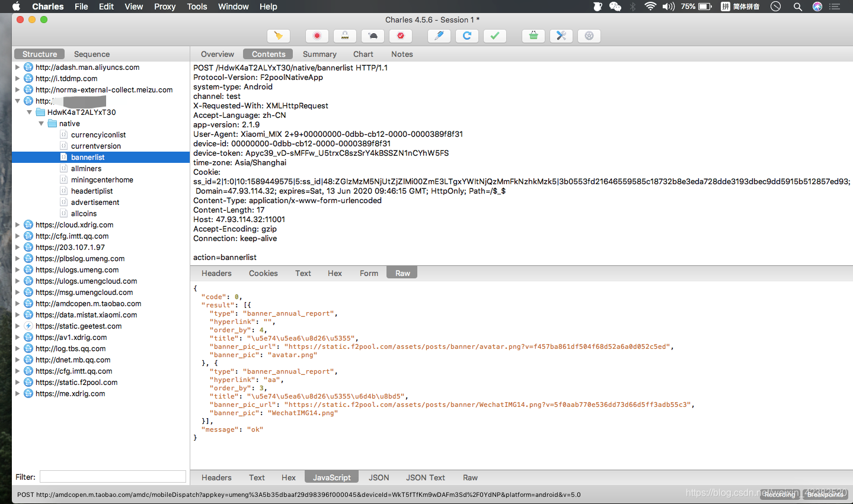Open the Window menu
This screenshot has width=853, height=504.
(233, 7)
